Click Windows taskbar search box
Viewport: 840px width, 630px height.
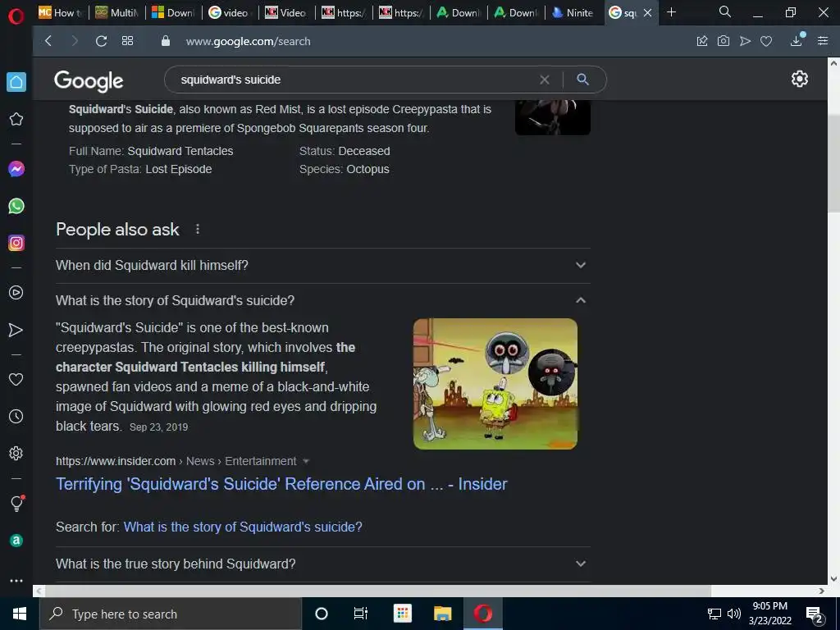[171, 614]
